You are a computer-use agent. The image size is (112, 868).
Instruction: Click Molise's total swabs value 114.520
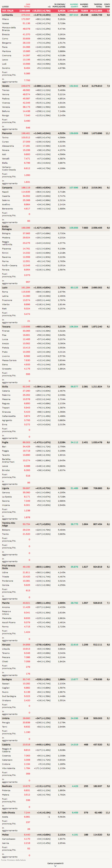click(x=98, y=835)
